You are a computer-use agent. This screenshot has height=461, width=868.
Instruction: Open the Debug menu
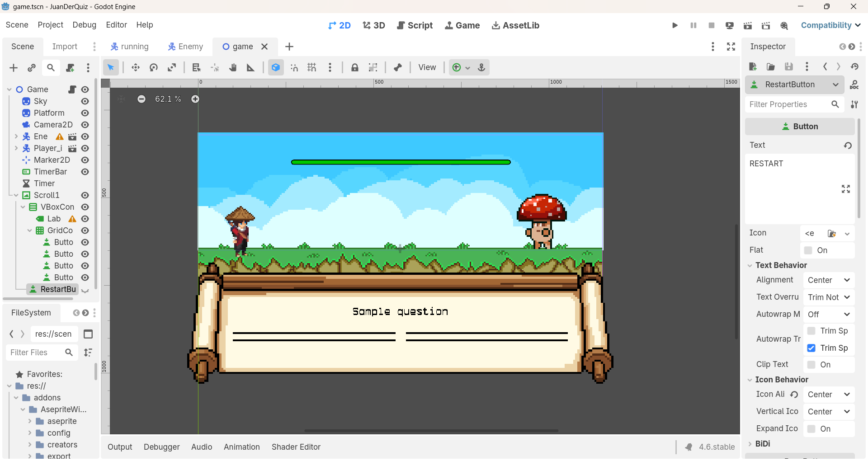coord(84,25)
